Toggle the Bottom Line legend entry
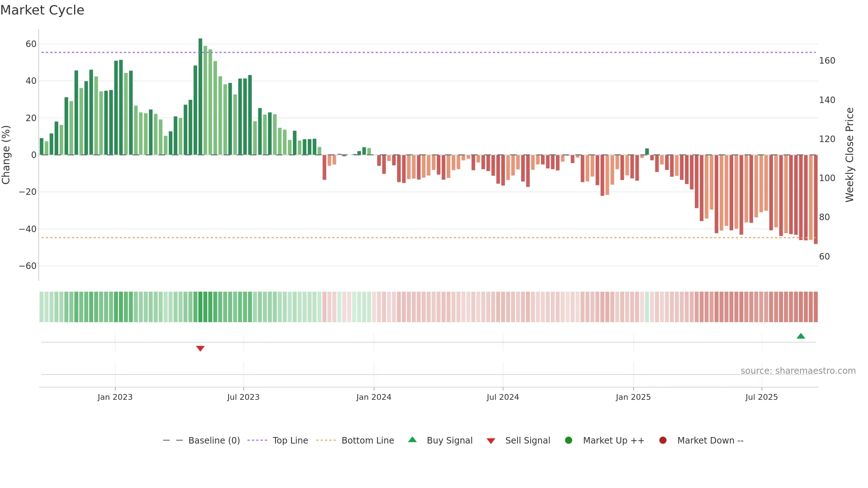 coord(355,440)
